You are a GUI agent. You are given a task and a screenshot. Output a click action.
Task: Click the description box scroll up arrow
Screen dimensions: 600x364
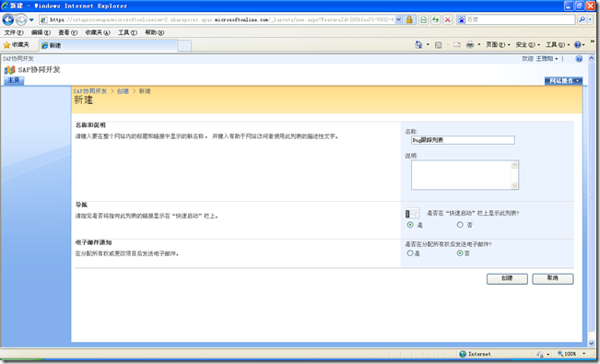(514, 165)
